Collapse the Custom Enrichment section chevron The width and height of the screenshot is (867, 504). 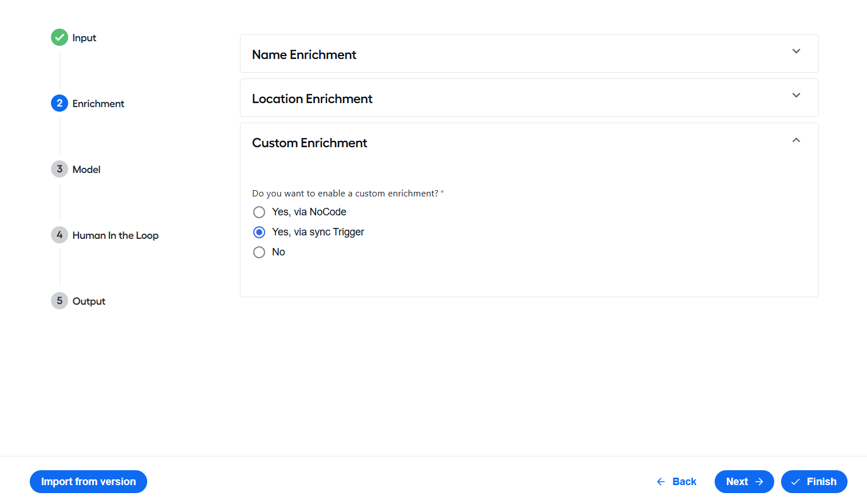[x=796, y=140]
